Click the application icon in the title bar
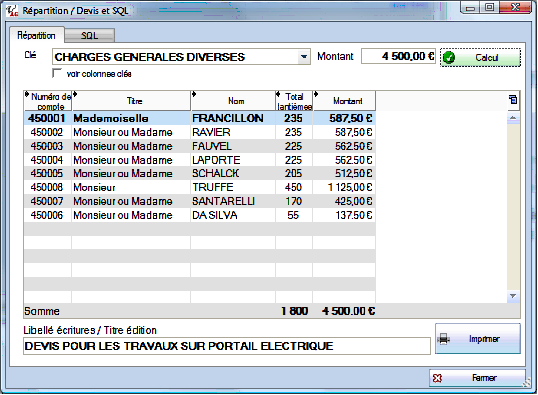This screenshot has width=538, height=395. (12, 11)
